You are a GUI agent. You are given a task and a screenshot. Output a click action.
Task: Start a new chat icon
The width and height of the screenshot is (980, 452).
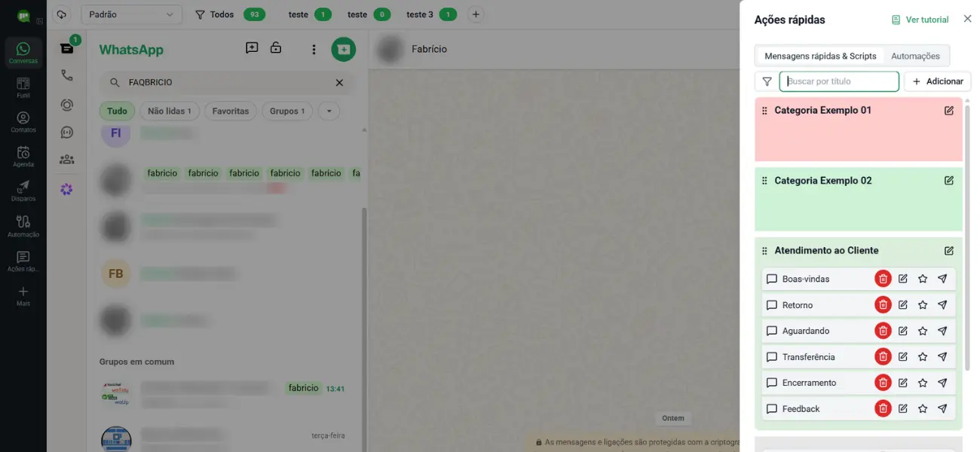click(252, 48)
